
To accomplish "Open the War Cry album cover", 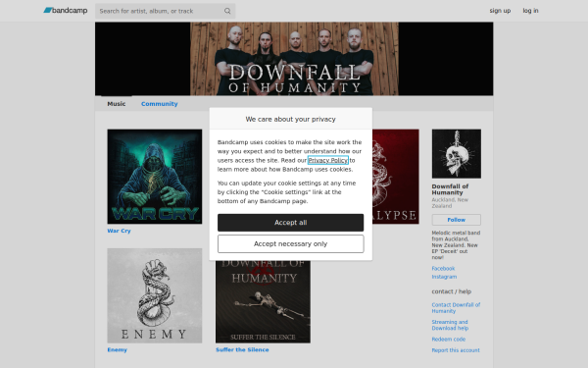I will pos(155,177).
